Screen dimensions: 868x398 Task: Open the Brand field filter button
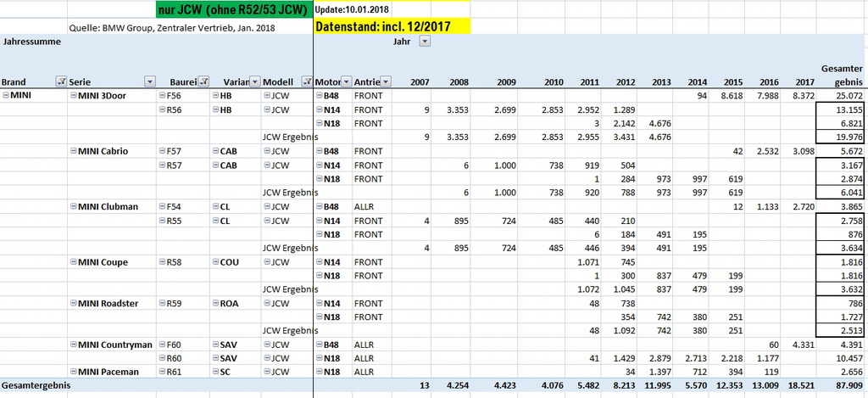[x=61, y=81]
